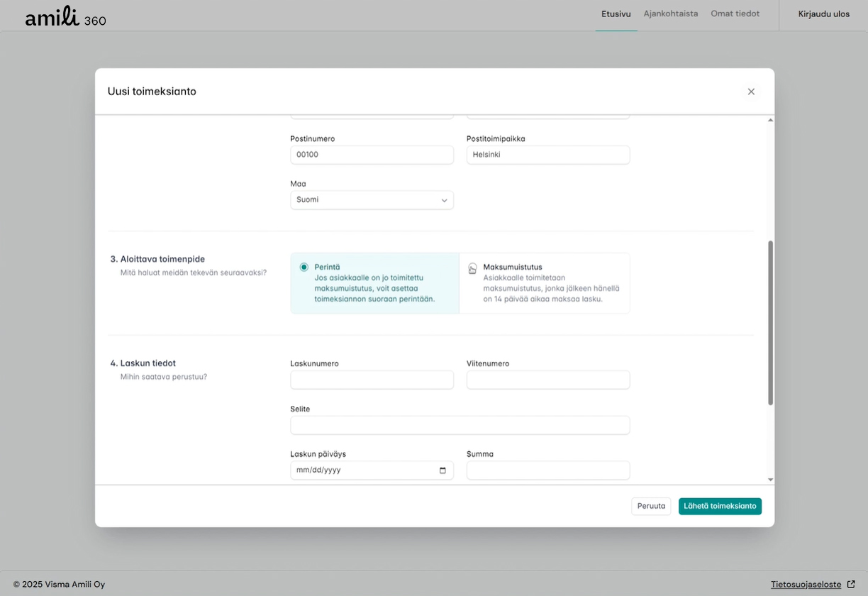Click the scroll up arrow in dialog
The width and height of the screenshot is (868, 596).
coord(770,121)
